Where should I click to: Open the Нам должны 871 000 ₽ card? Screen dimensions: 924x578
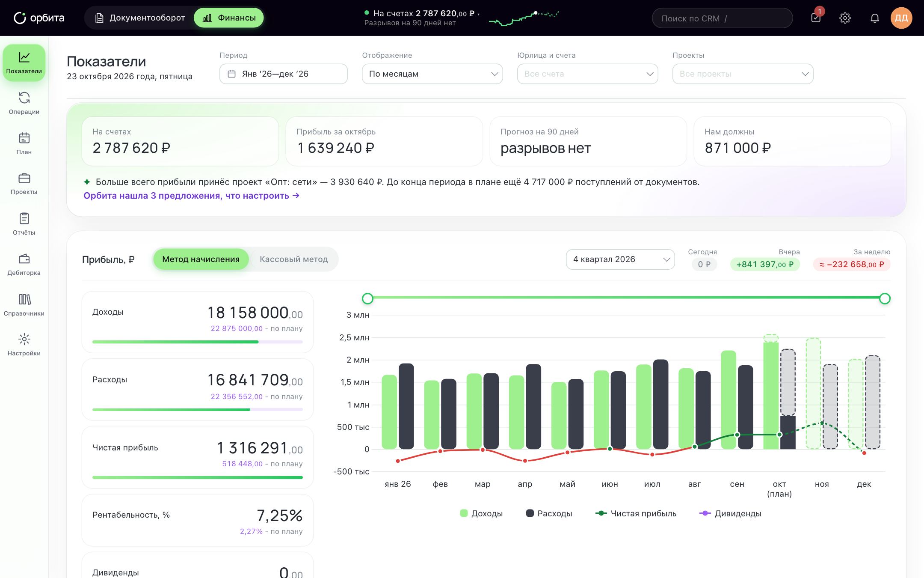(792, 141)
